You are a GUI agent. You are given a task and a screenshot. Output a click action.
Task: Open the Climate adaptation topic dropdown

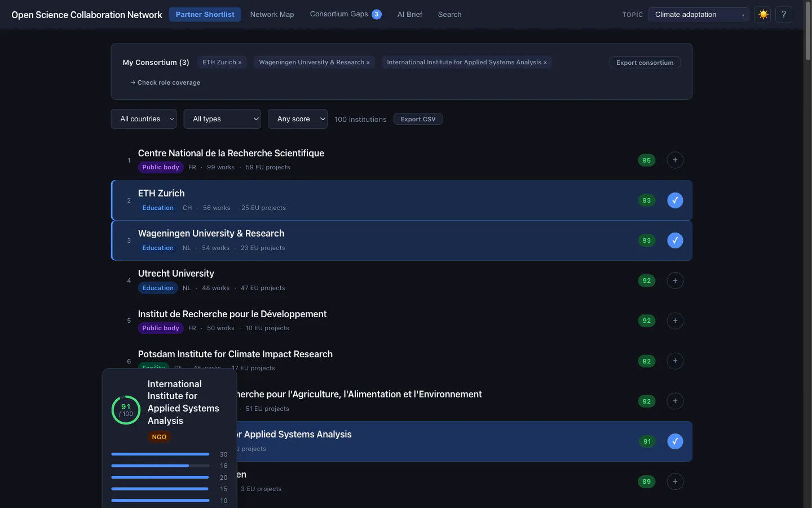698,15
